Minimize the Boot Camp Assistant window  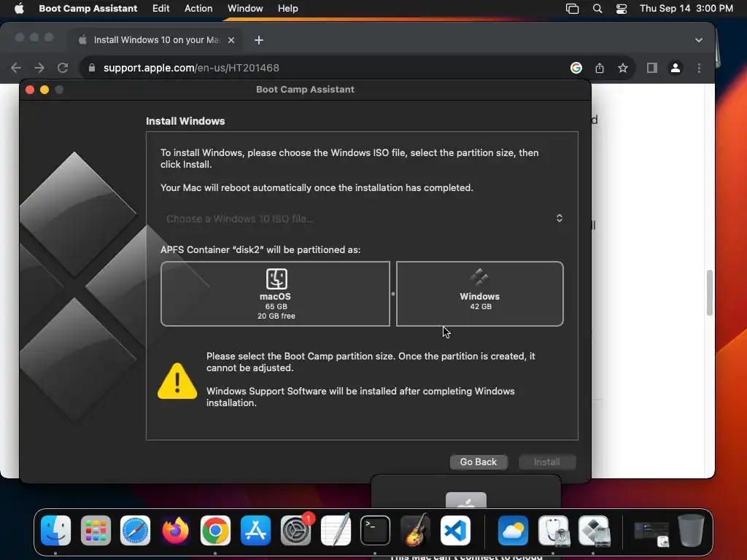[44, 90]
